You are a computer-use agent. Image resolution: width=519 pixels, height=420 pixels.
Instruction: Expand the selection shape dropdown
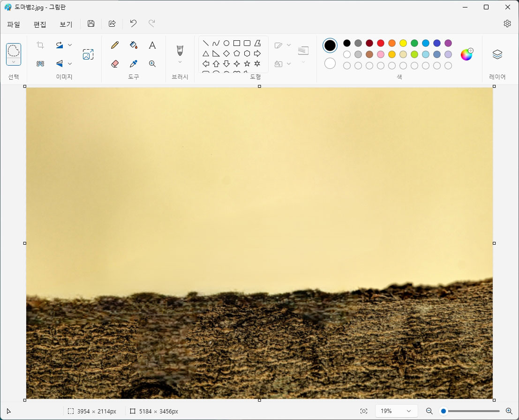[x=14, y=62]
